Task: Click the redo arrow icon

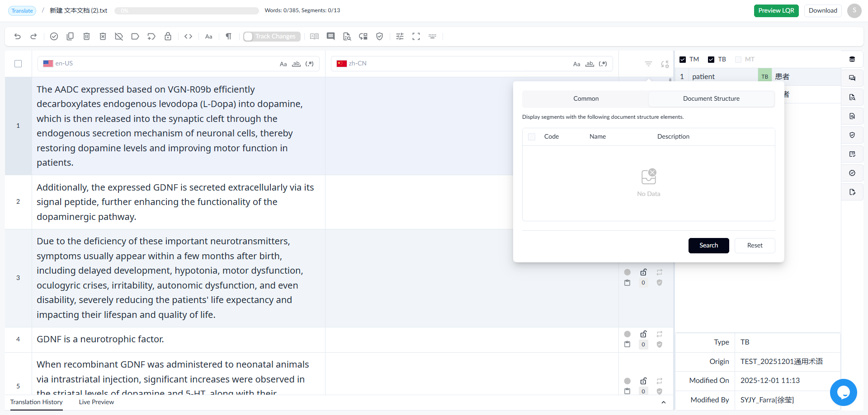Action: 33,37
